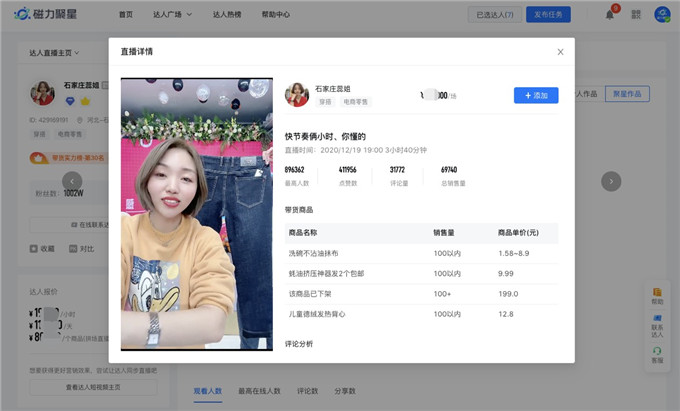Switch to the 最高在线人数 tab
680x411 pixels.
(x=259, y=391)
